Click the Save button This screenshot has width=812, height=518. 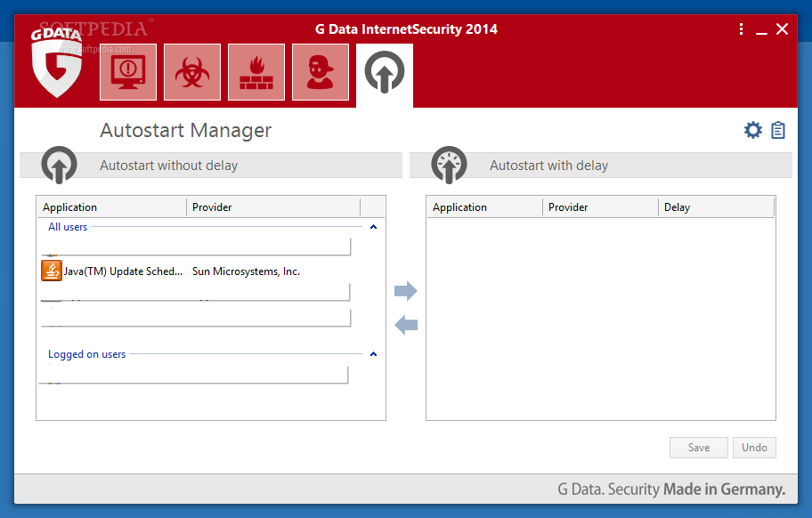click(699, 448)
